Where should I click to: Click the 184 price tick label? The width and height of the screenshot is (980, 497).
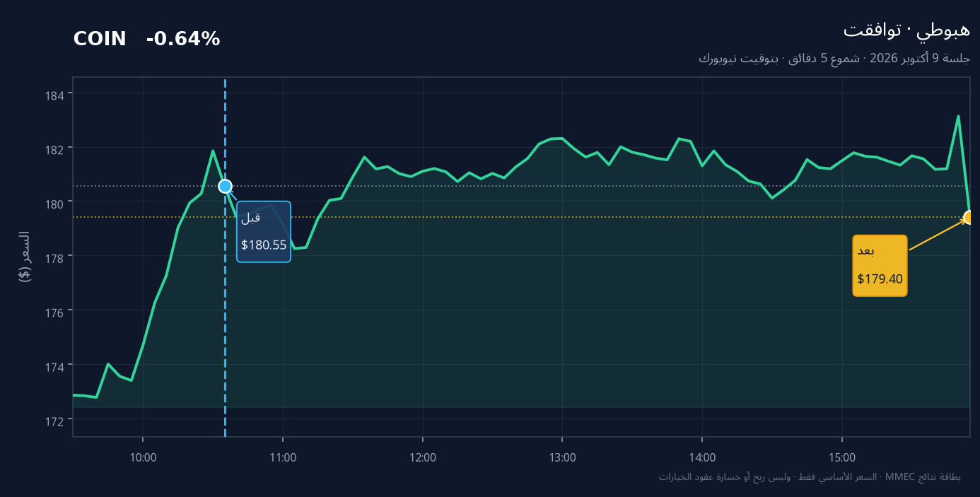54,94
